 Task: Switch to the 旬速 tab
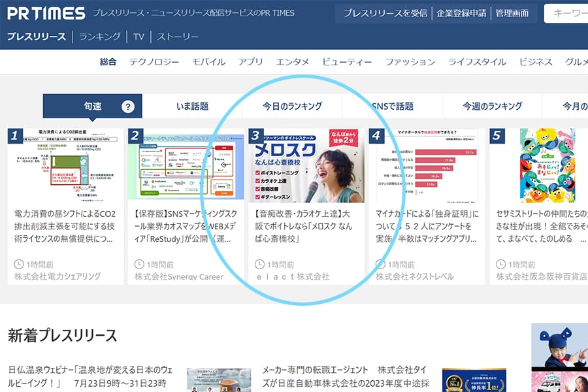[92, 106]
